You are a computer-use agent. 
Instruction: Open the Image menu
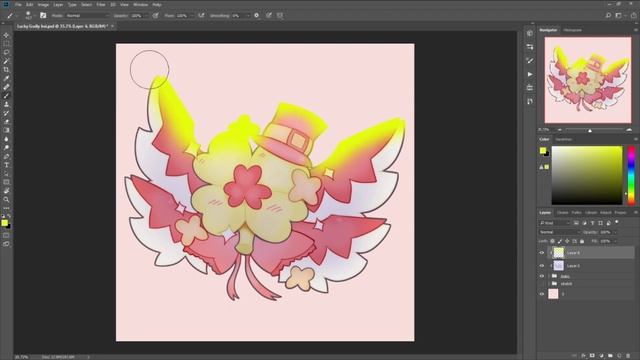tap(43, 4)
